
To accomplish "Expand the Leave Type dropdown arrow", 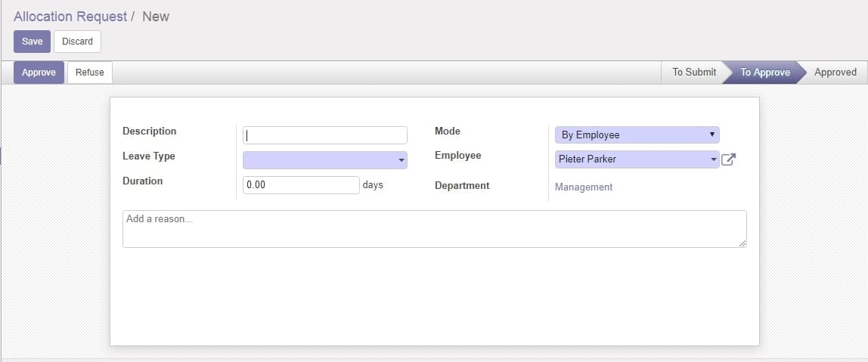I will click(x=401, y=160).
